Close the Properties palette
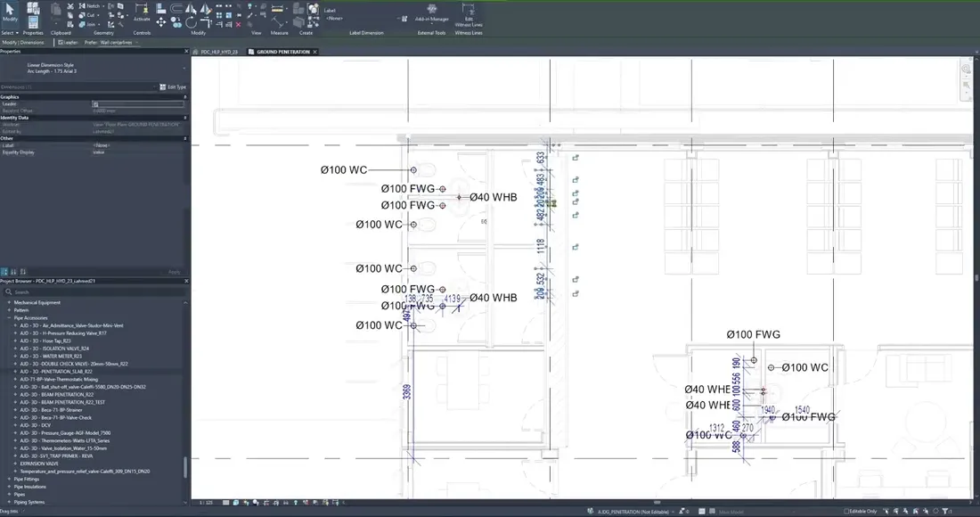The width and height of the screenshot is (980, 517). pyautogui.click(x=186, y=52)
